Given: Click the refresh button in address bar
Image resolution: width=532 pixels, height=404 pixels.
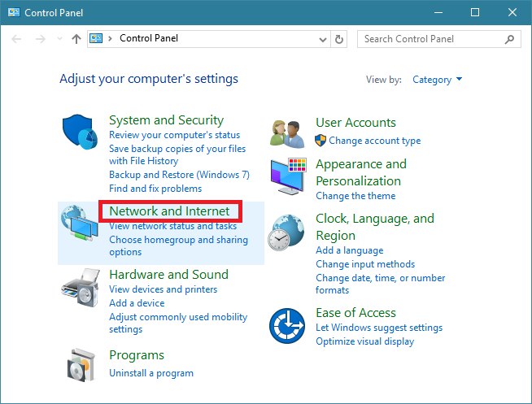Looking at the screenshot, I should 338,39.
